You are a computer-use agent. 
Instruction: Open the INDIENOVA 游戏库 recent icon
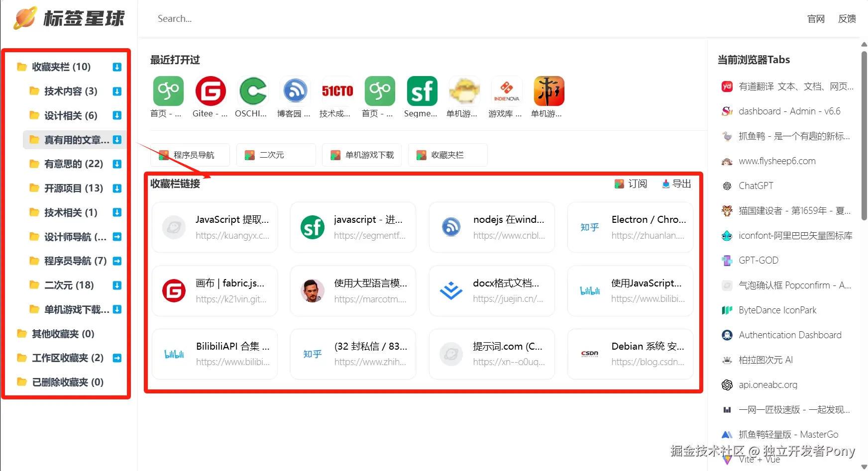[x=507, y=91]
